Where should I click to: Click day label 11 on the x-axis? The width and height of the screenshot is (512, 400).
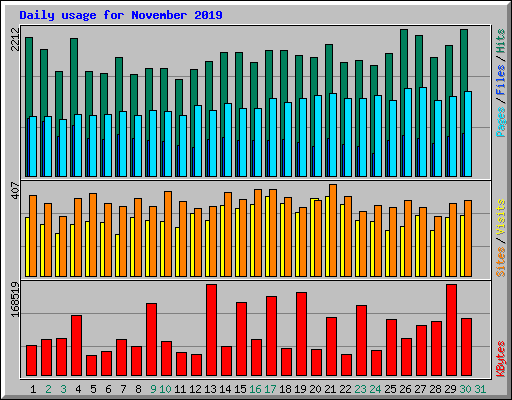(180, 389)
